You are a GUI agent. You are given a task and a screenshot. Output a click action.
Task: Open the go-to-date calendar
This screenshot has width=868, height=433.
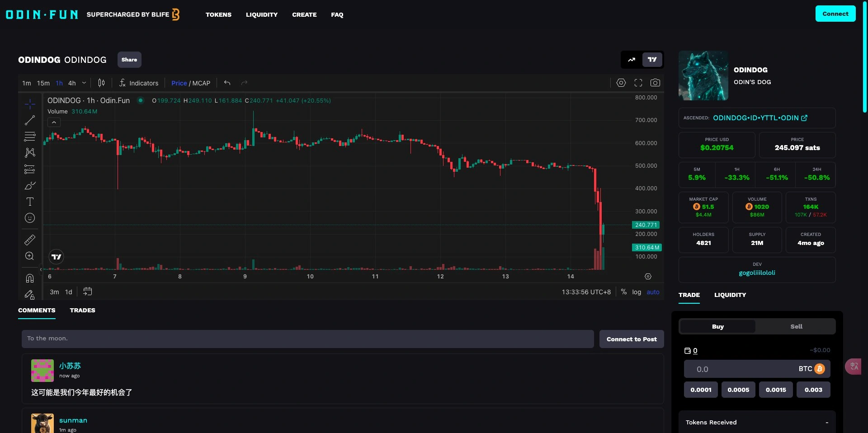click(88, 292)
